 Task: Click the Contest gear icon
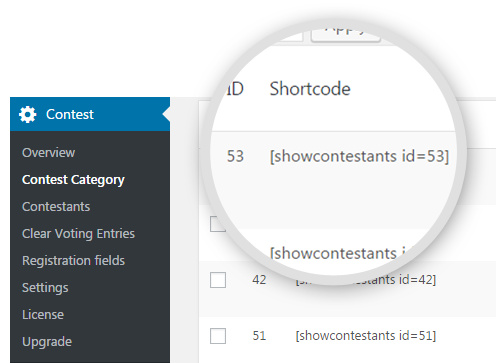27,114
